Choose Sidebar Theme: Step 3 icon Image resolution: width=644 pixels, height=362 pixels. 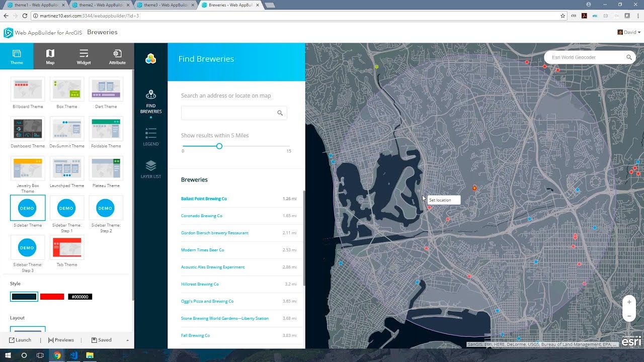tap(28, 247)
